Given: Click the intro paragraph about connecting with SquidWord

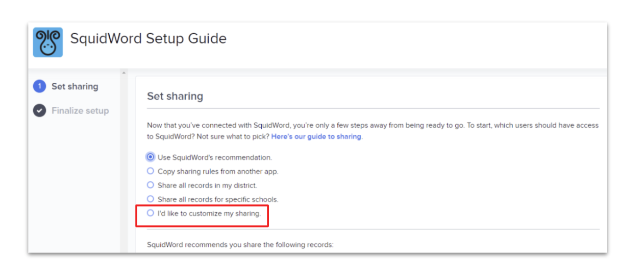Looking at the screenshot, I should click(x=373, y=125).
